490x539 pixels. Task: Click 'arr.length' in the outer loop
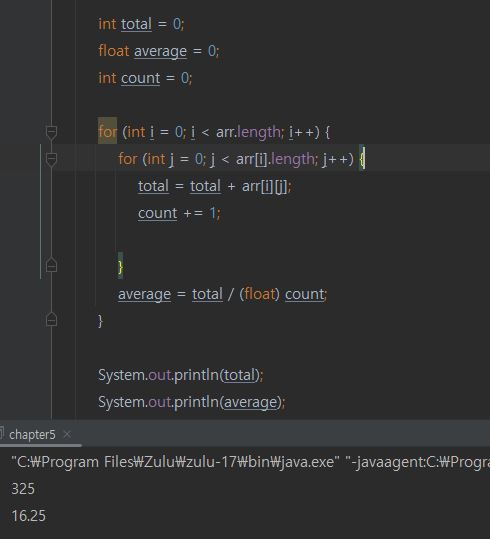tap(248, 132)
